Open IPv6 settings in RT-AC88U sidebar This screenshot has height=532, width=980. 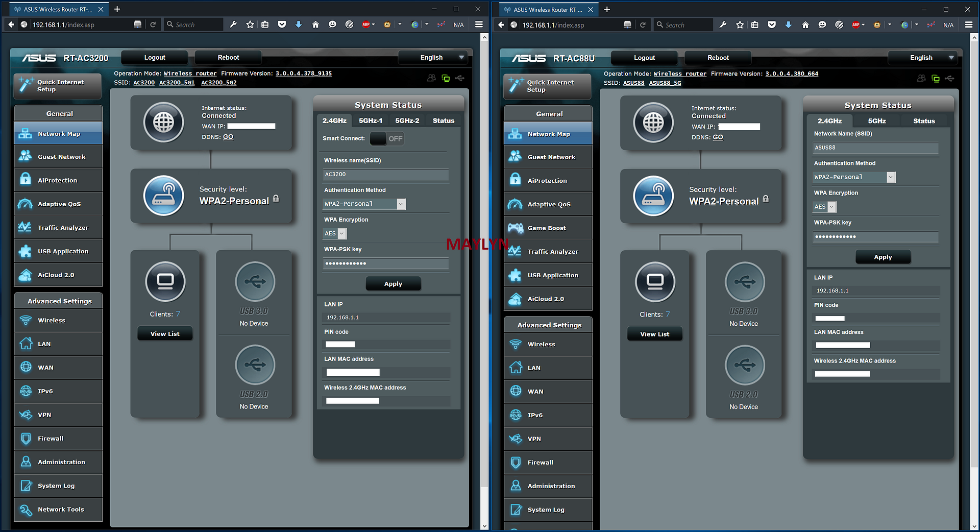click(548, 415)
